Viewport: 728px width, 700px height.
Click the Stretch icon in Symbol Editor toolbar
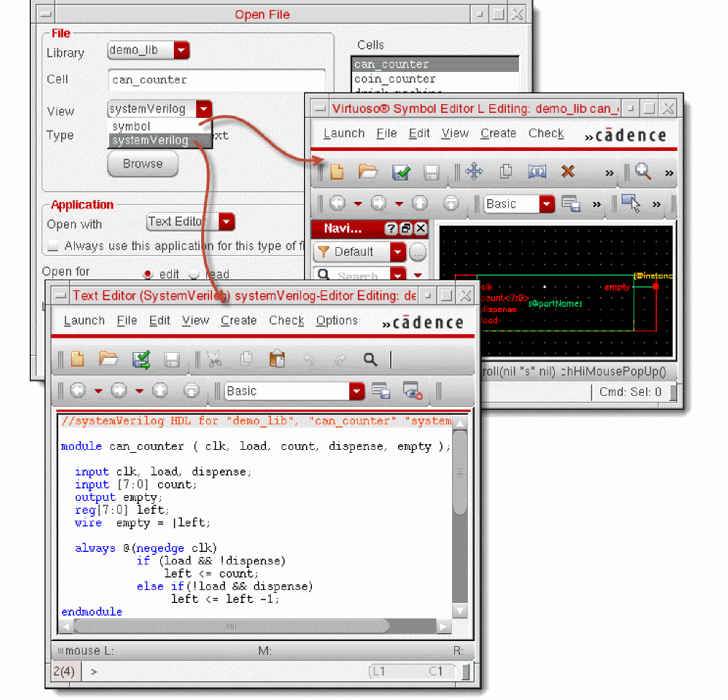click(x=537, y=172)
